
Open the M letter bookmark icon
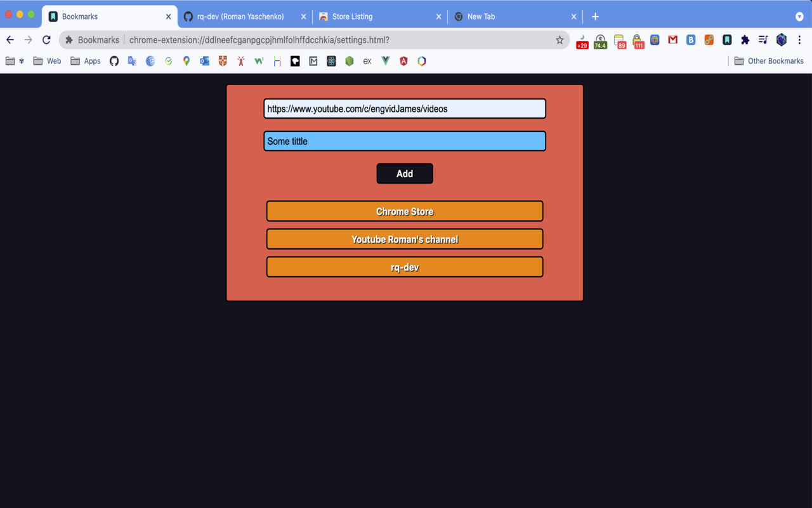click(313, 61)
